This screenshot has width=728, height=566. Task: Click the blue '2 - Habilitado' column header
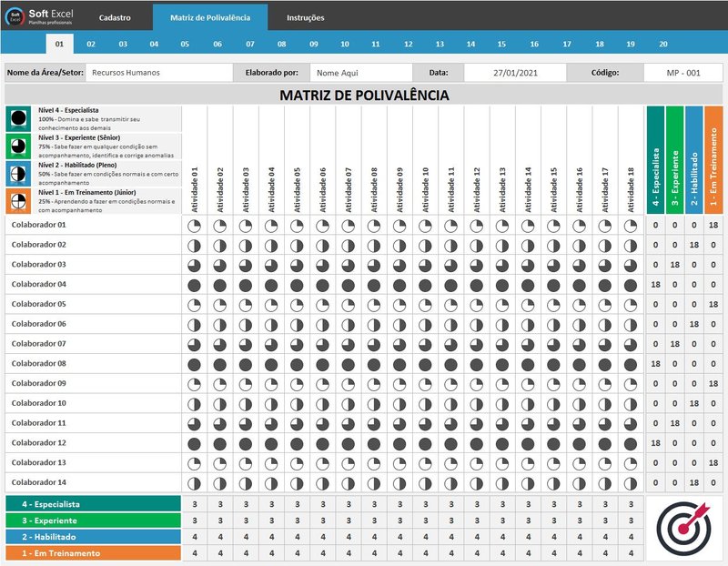coord(694,160)
